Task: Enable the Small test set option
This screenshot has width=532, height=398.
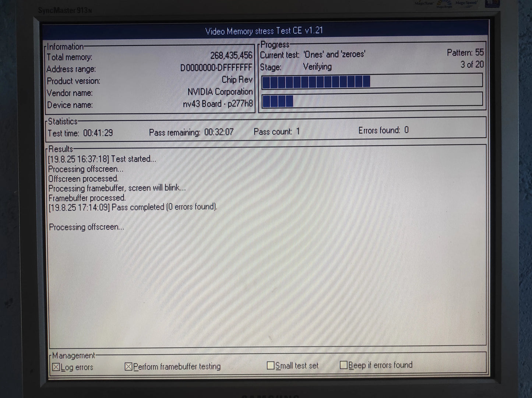Action: tap(271, 366)
